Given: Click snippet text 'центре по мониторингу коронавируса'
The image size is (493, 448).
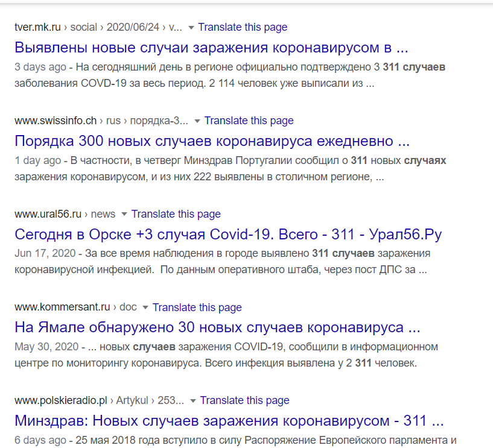Looking at the screenshot, I should 108,363.
